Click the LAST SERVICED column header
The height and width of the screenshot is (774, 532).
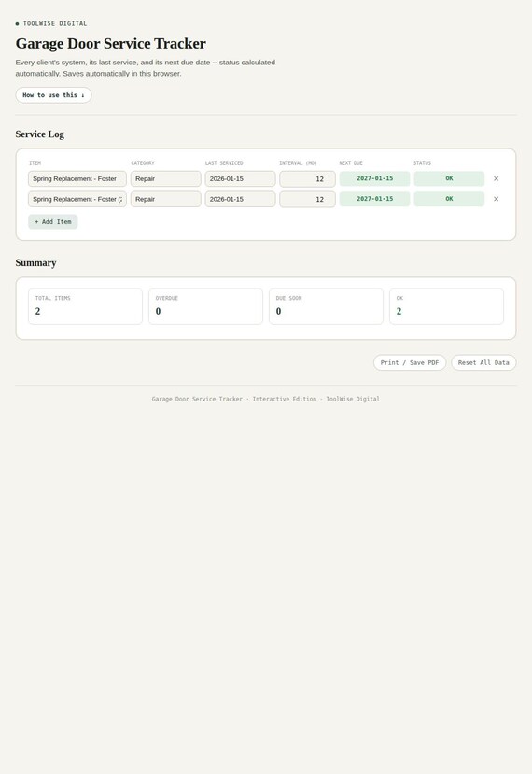click(224, 162)
